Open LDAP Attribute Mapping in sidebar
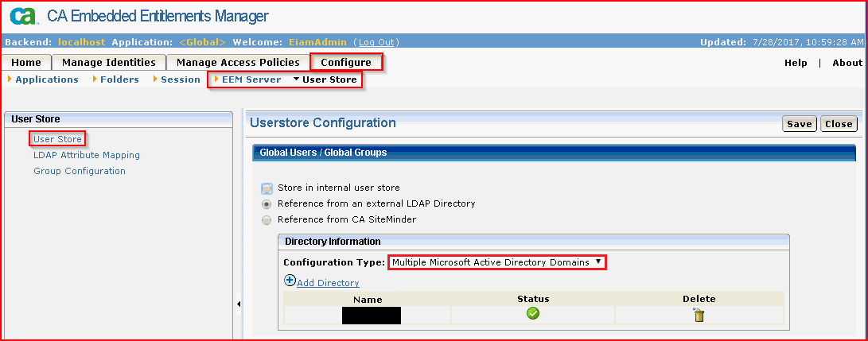This screenshot has width=868, height=341. pyautogui.click(x=87, y=155)
